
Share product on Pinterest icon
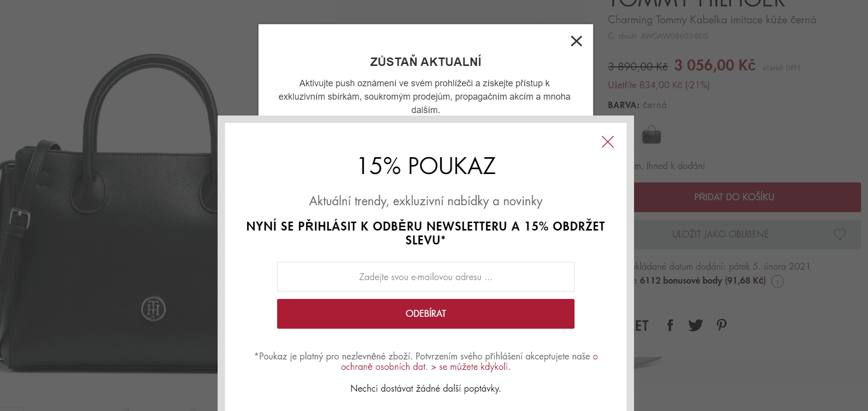point(722,325)
